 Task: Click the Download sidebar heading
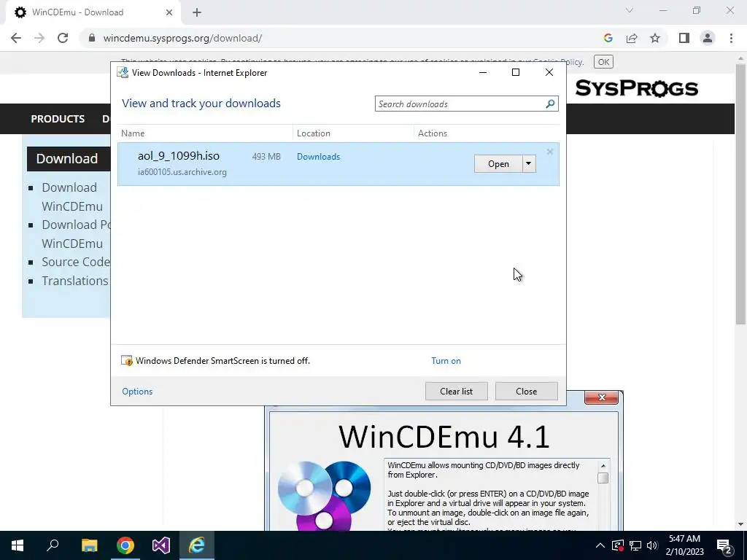tap(67, 158)
